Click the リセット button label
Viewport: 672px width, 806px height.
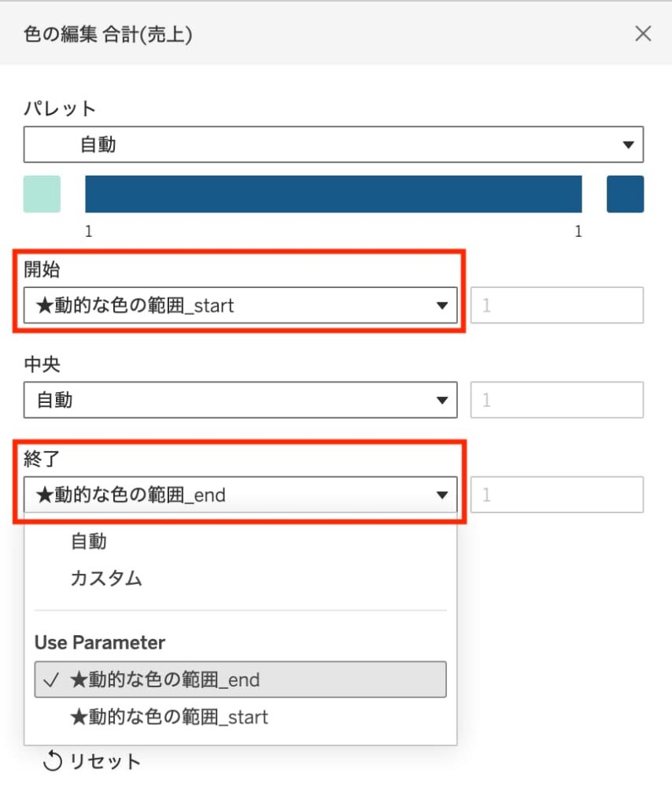point(105,761)
